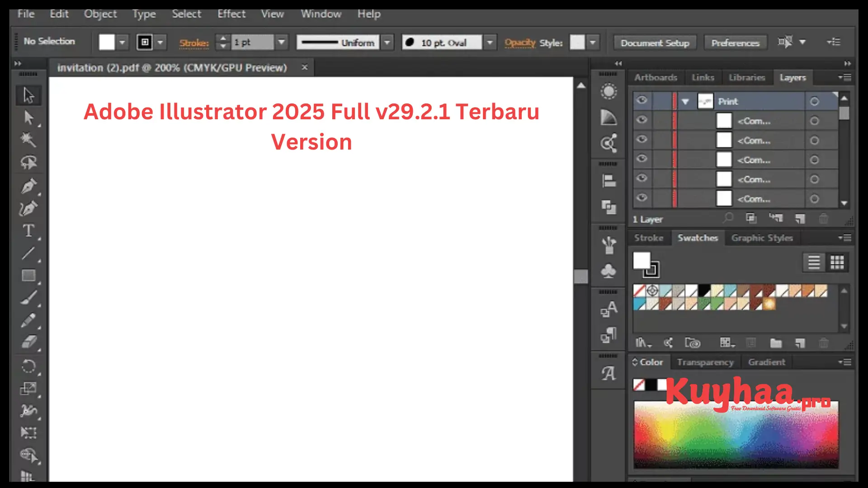
Task: Select the Free Transform tool
Action: [x=28, y=433]
